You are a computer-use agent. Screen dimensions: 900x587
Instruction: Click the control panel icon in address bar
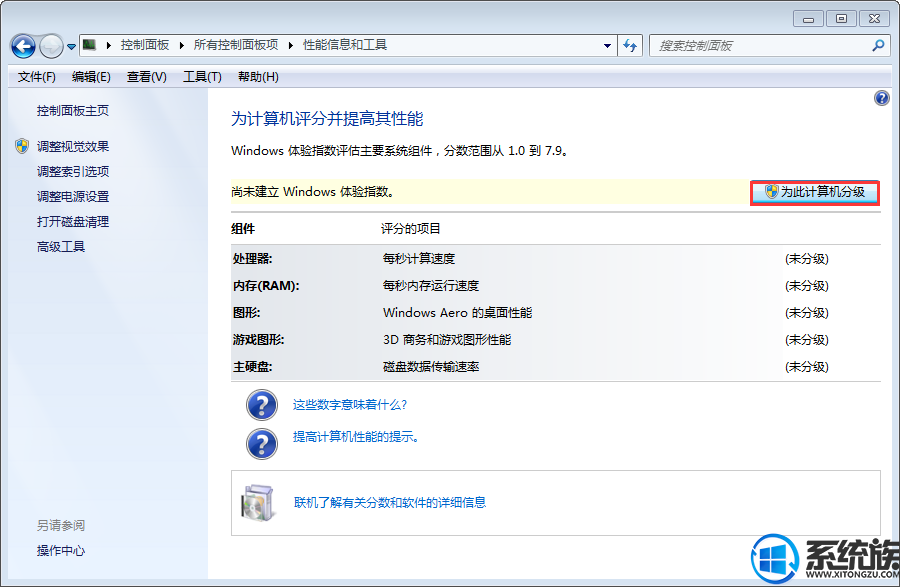pyautogui.click(x=89, y=45)
